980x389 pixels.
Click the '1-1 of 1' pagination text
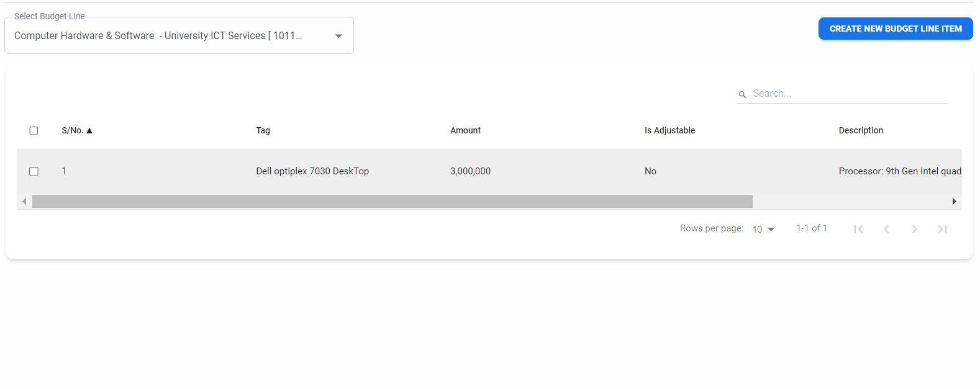[x=812, y=228]
